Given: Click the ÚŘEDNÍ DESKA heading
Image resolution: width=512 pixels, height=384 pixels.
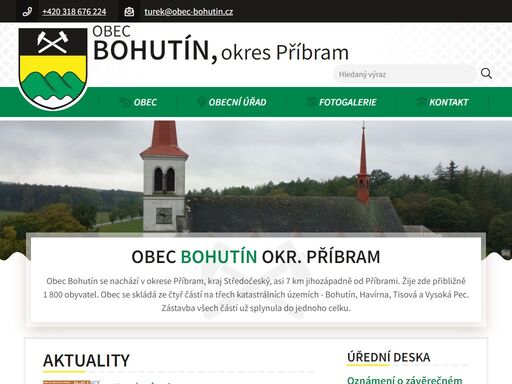Looking at the screenshot, I should click(x=389, y=357).
